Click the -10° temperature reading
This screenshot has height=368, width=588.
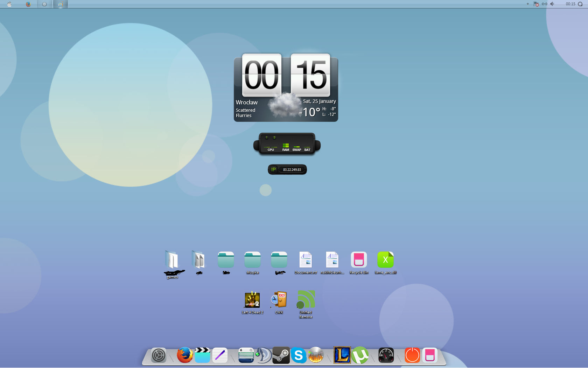tap(310, 112)
